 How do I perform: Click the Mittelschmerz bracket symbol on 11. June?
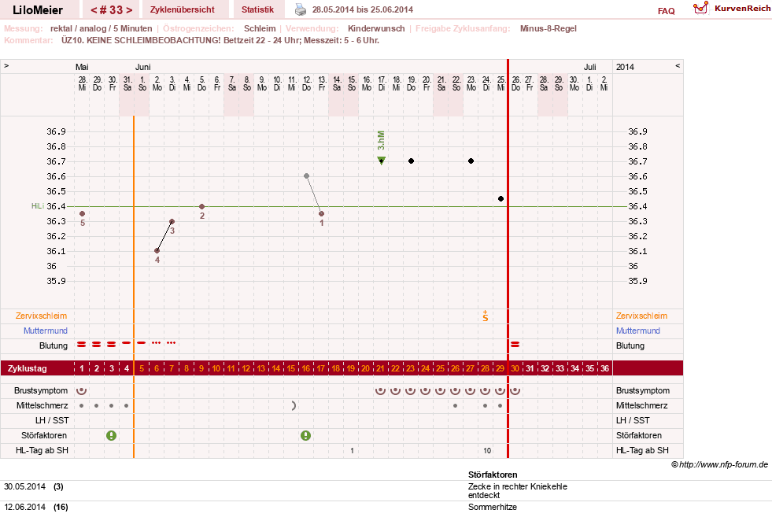click(294, 405)
